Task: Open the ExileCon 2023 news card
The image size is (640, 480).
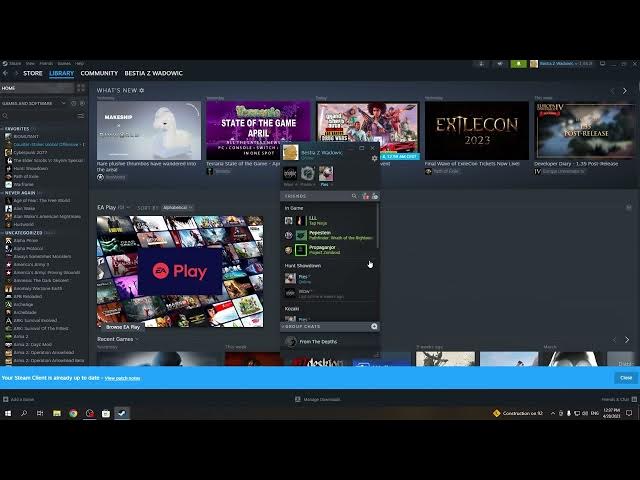Action: (477, 131)
